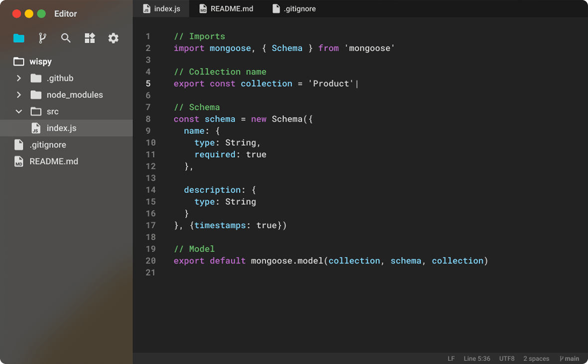Switch to the .gitignore tab
The width and height of the screenshot is (588, 364).
coord(294,8)
